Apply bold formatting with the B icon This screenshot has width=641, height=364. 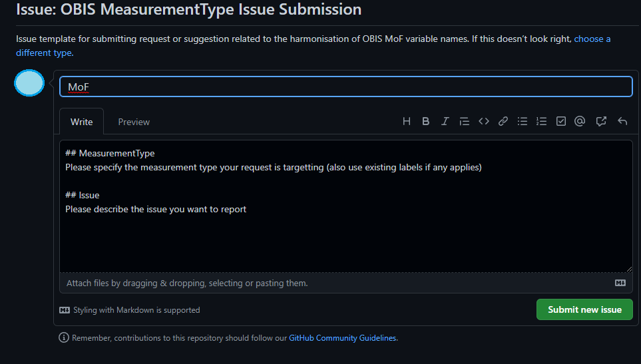pos(425,121)
